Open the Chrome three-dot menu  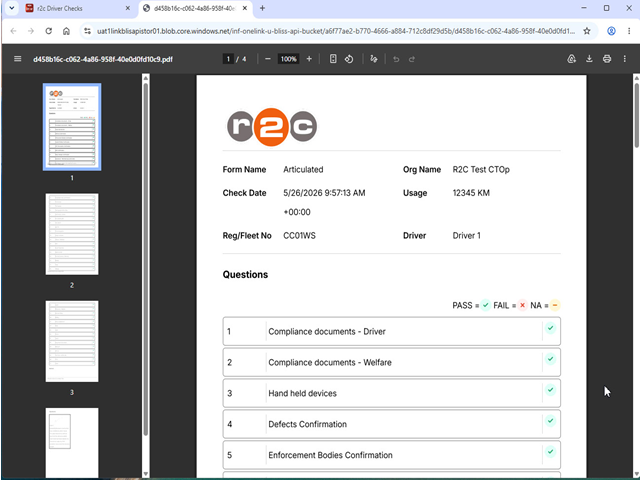[629, 31]
